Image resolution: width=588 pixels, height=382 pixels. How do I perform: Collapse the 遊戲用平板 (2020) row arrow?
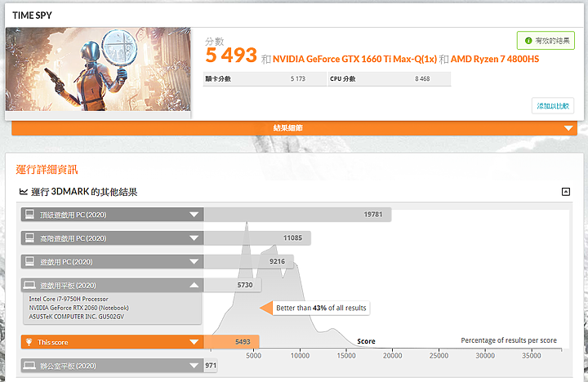tap(194, 286)
